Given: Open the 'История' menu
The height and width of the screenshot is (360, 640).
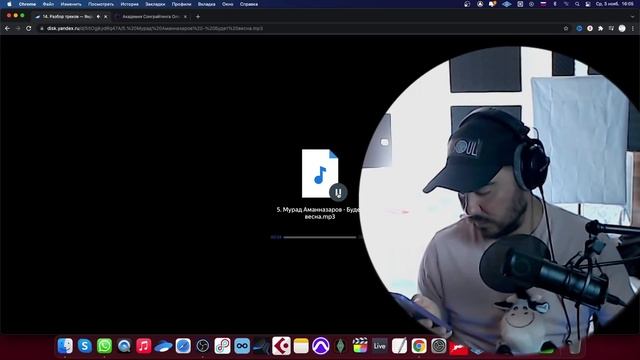Looking at the screenshot, I should [129, 4].
